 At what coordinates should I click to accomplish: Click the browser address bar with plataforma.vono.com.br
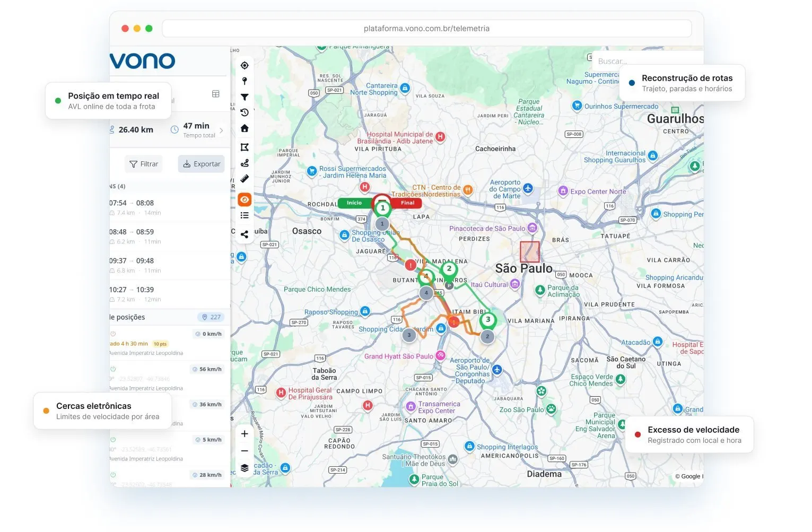coord(427,29)
